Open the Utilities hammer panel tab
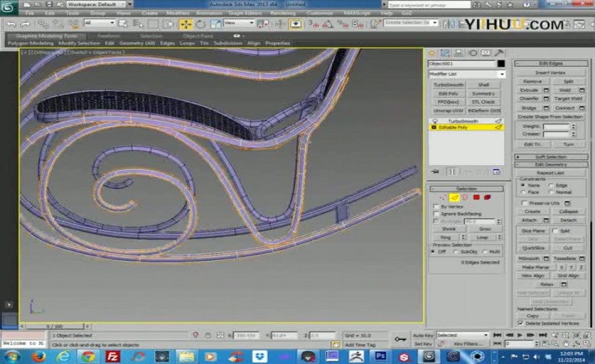The width and height of the screenshot is (595, 364). [499, 53]
